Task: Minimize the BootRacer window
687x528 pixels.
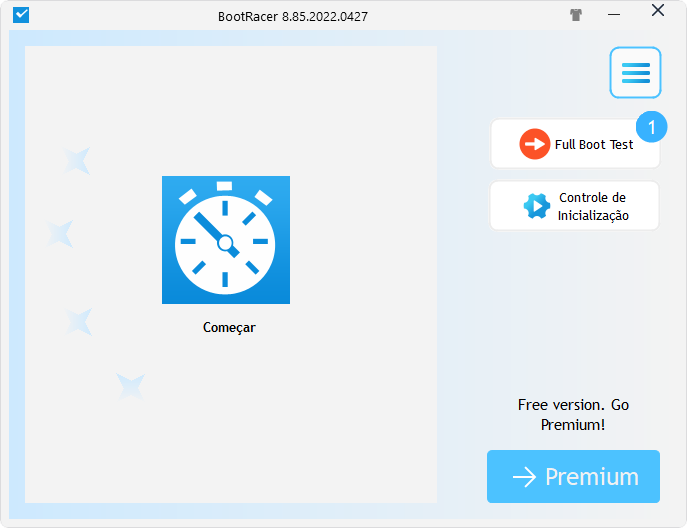Action: 614,15
